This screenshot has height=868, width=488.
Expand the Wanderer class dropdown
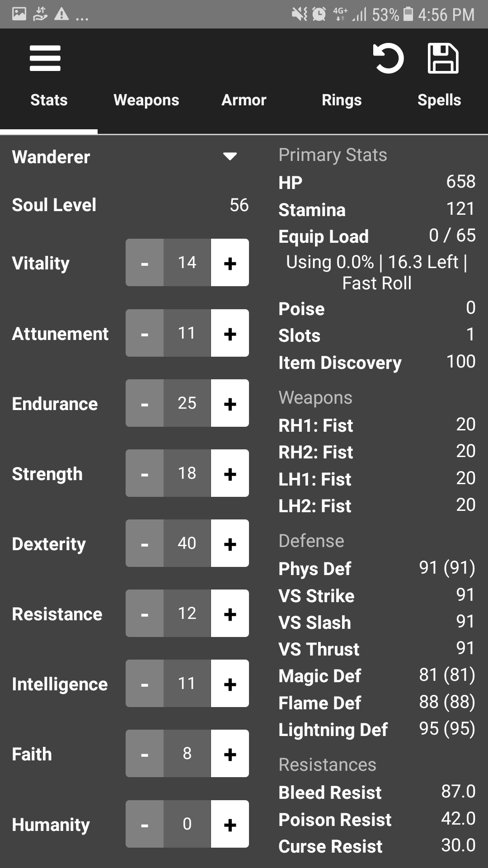pos(230,156)
